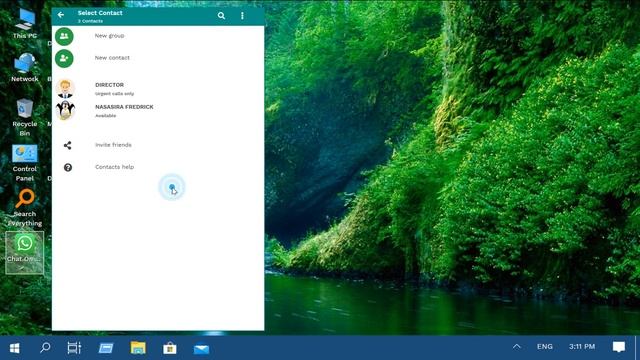Click the Contacts help question mark icon

(x=68, y=167)
